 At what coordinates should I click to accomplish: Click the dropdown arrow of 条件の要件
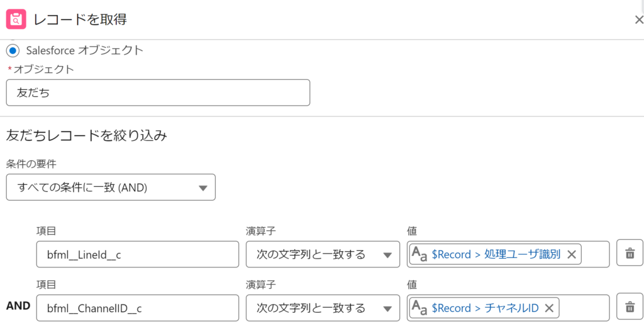coord(203,187)
